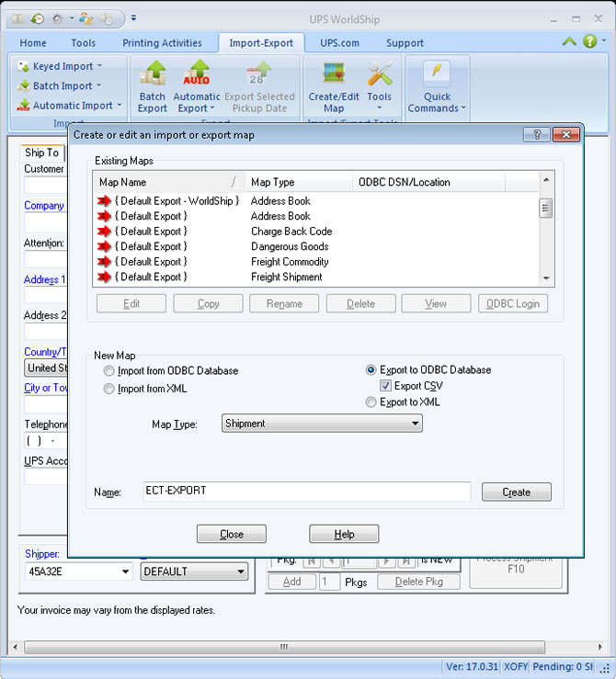Screen dimensions: 616x679
Task: Click the Keyed Import icon
Action: [x=24, y=66]
